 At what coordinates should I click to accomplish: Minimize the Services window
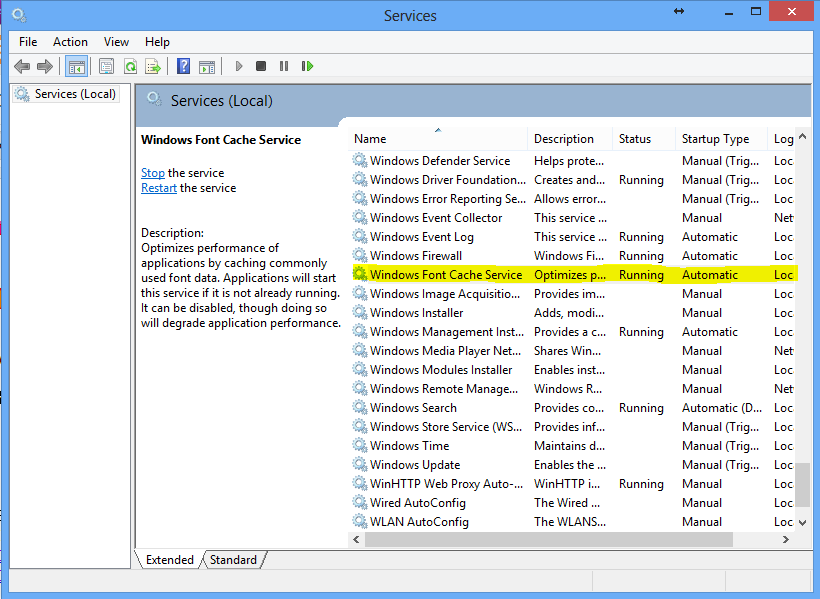[728, 12]
